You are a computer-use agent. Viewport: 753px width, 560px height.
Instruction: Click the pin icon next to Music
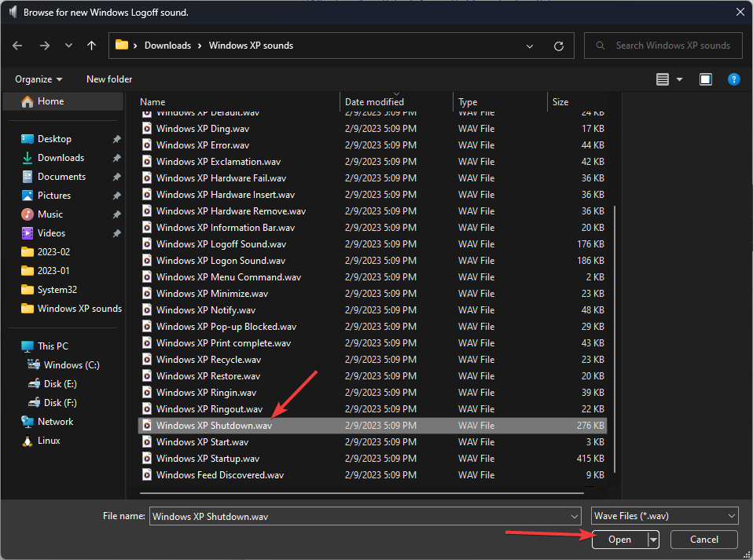(x=116, y=214)
